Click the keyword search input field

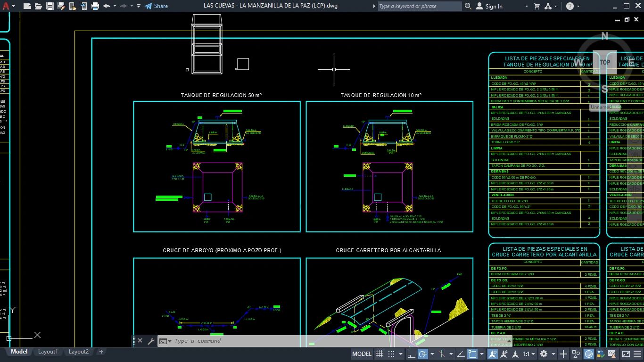pos(420,6)
